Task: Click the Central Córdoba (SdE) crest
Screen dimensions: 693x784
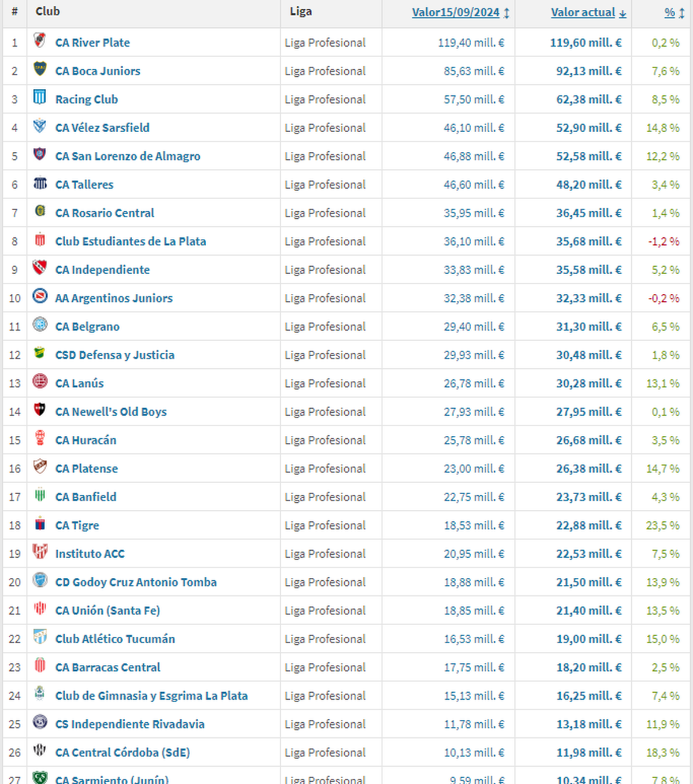Action: (x=40, y=750)
